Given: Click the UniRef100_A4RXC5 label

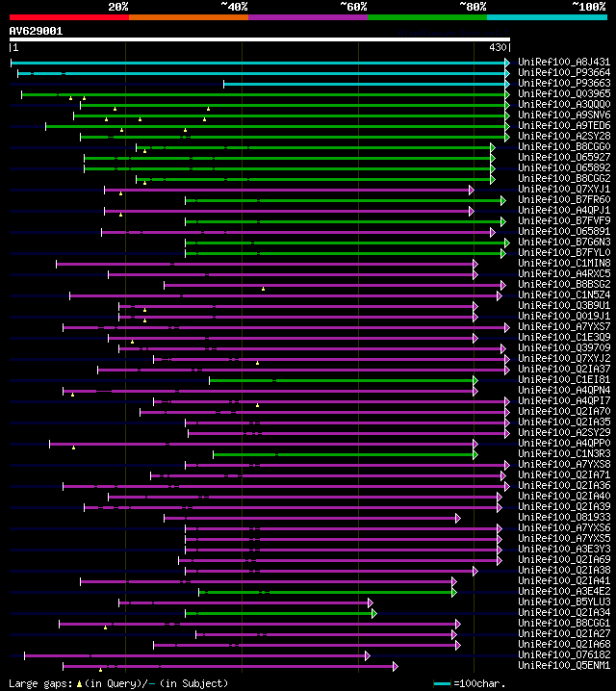Looking at the screenshot, I should coord(564,273).
